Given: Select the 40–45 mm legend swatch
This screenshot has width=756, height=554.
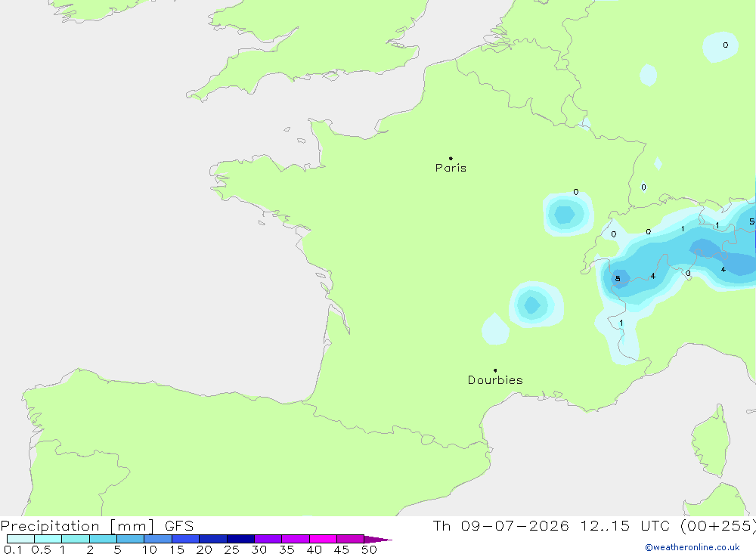Looking at the screenshot, I should click(323, 539).
